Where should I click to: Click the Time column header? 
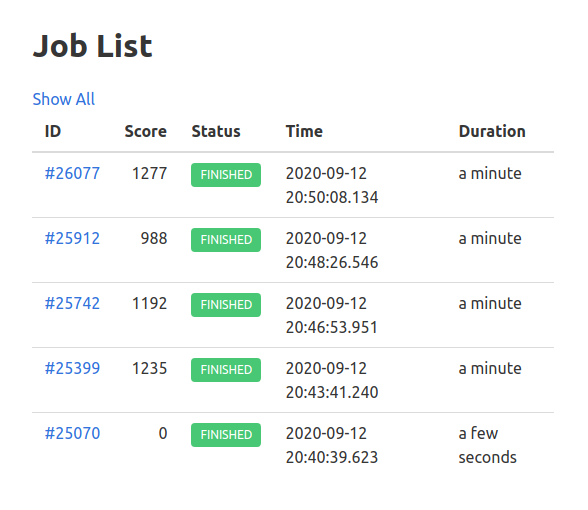click(x=304, y=131)
